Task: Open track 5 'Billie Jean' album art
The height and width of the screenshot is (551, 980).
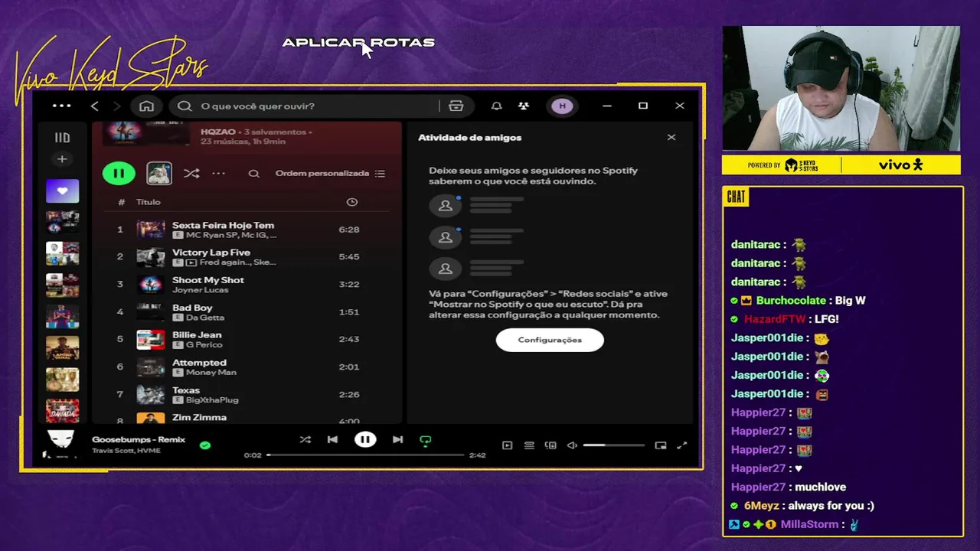Action: (151, 340)
